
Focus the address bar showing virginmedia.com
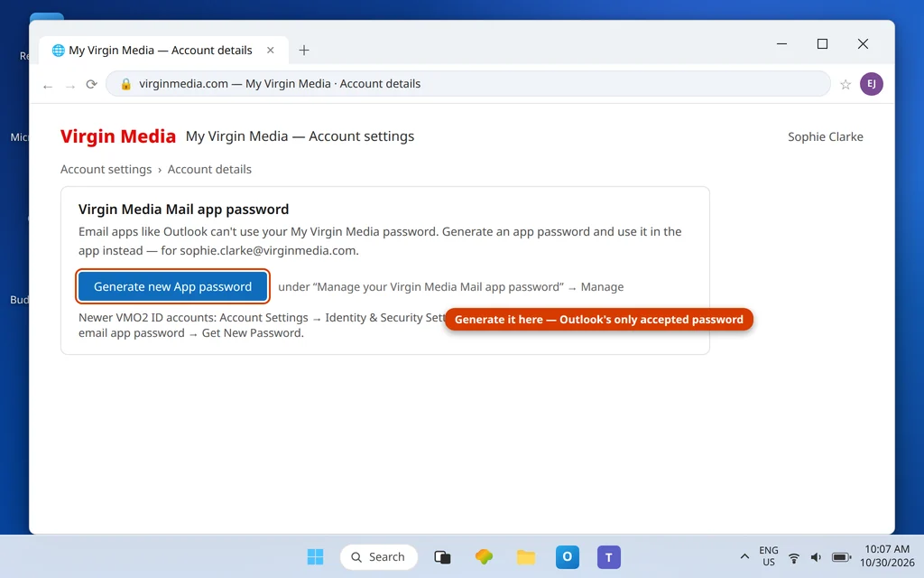tap(468, 84)
